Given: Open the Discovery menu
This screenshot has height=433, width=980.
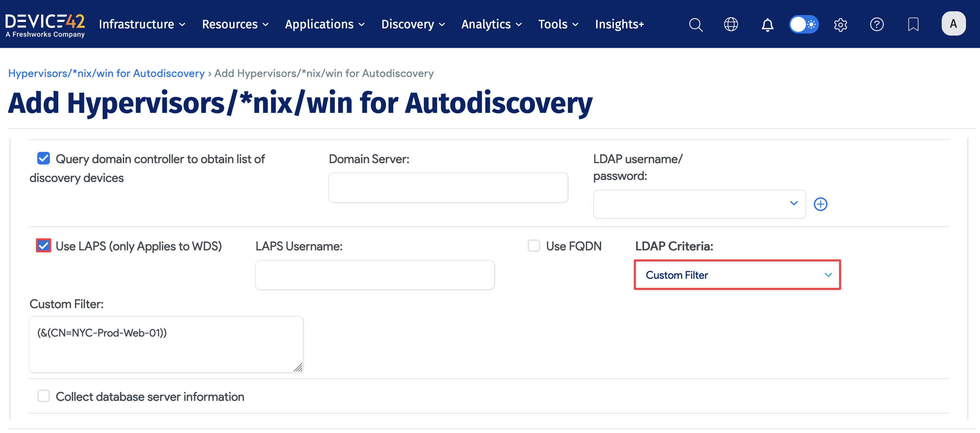Looking at the screenshot, I should pos(413,24).
